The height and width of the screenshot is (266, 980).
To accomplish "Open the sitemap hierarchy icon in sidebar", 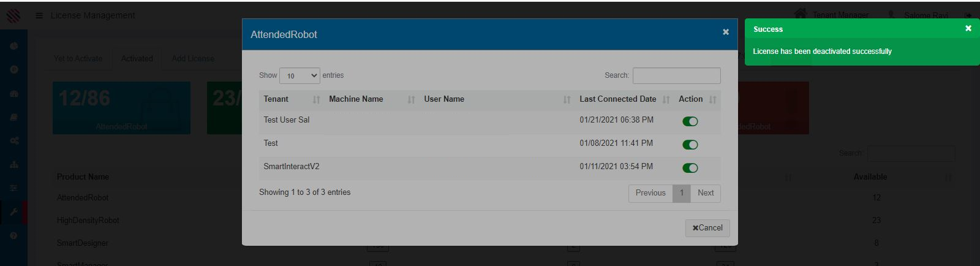I will [13, 164].
